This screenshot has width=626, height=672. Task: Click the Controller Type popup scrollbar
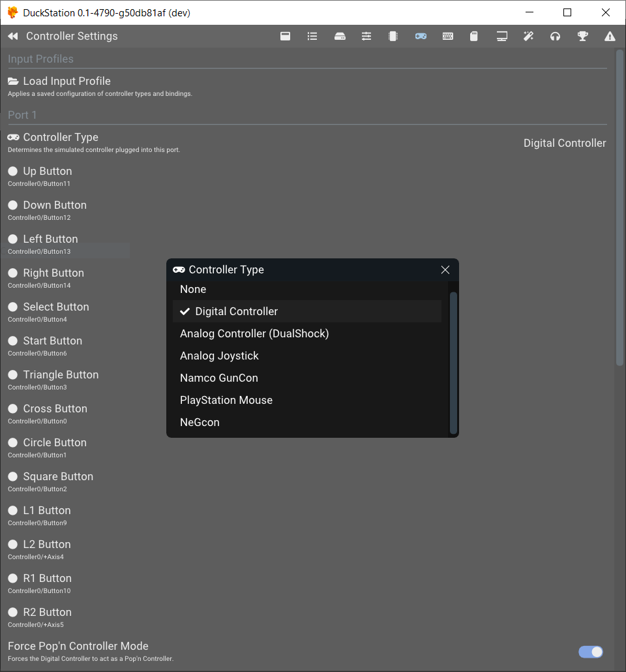[453, 363]
